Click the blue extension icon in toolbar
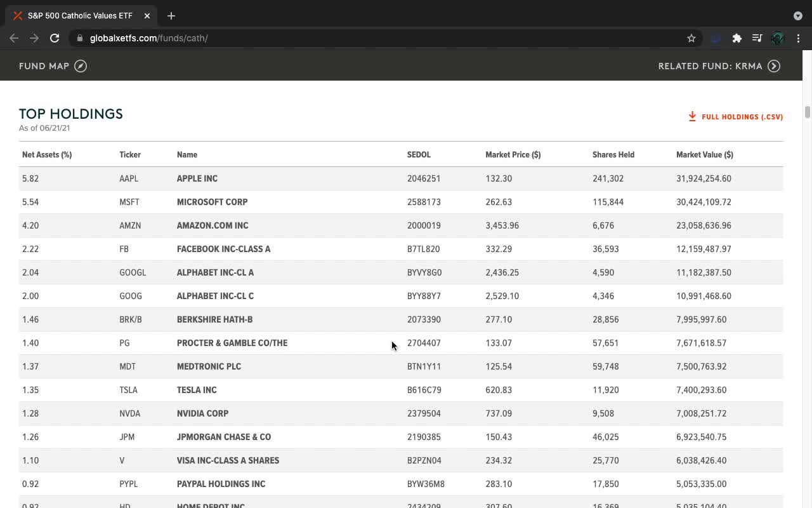The height and width of the screenshot is (508, 812). click(x=716, y=38)
